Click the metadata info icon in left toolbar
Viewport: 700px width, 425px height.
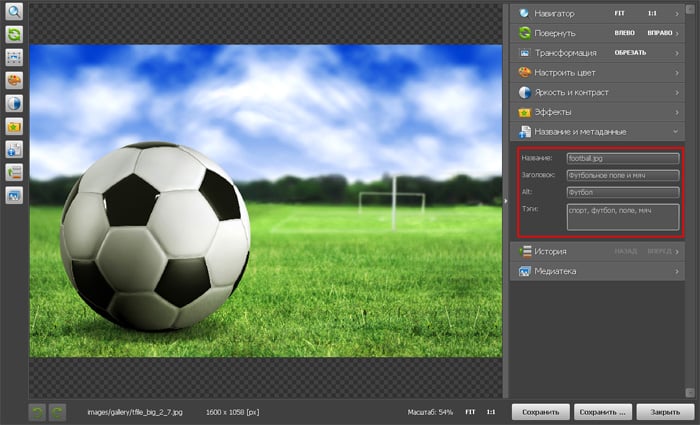pos(15,149)
